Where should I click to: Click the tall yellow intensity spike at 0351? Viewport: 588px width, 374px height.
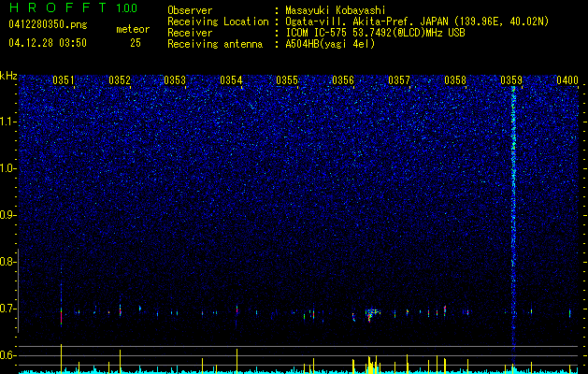coord(61,358)
